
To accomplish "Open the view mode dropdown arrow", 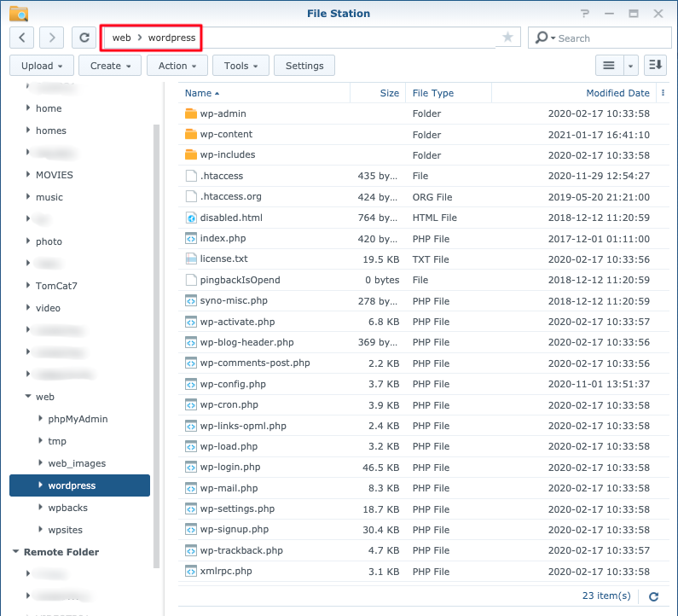I will pyautogui.click(x=630, y=66).
